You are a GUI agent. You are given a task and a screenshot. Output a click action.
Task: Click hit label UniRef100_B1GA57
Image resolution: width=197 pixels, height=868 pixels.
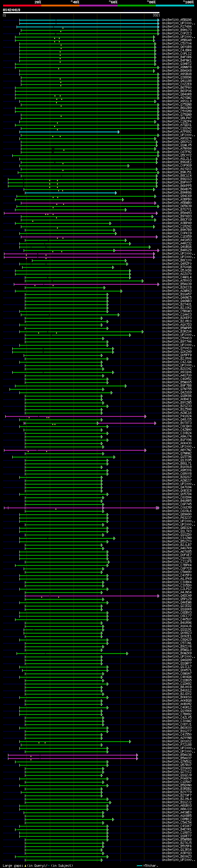click(177, 294)
